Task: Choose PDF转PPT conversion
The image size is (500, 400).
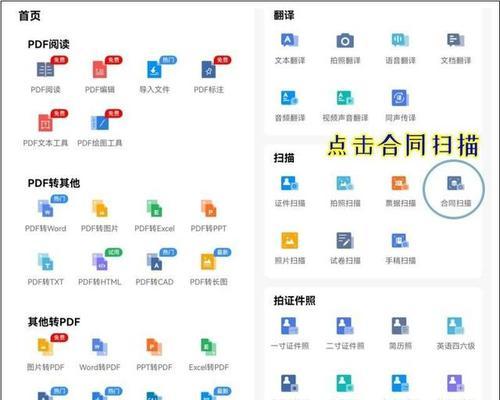Action: [209, 208]
